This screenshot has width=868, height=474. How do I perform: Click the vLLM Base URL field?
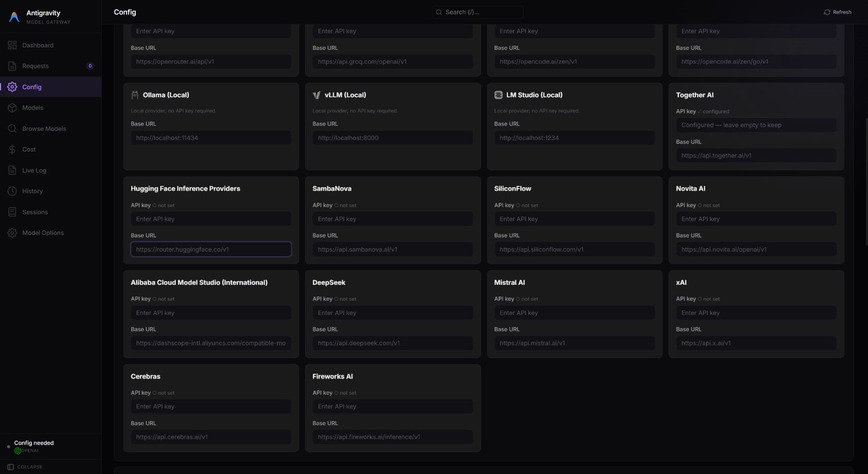[x=393, y=138]
